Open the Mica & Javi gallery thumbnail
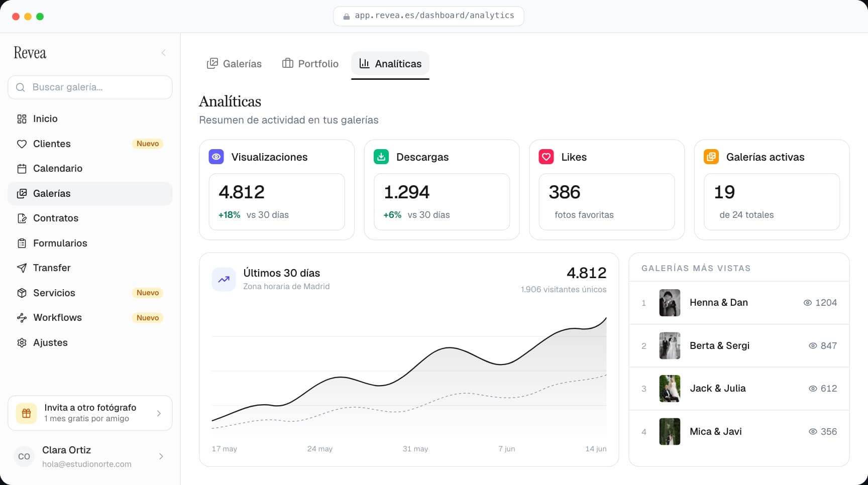 point(670,432)
